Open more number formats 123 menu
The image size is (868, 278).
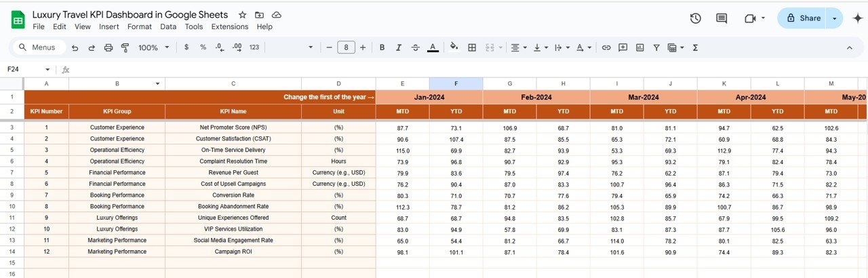point(254,47)
